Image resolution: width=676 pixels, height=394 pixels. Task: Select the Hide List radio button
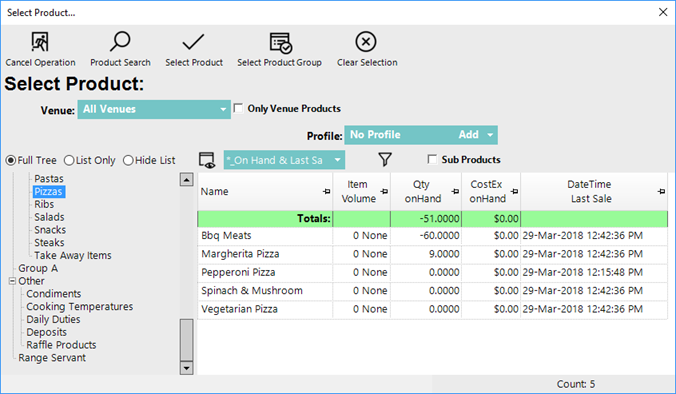[x=128, y=160]
